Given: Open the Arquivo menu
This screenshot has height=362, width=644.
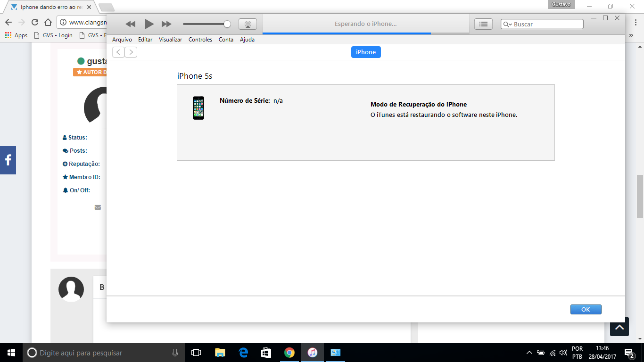Looking at the screenshot, I should tap(122, 40).
